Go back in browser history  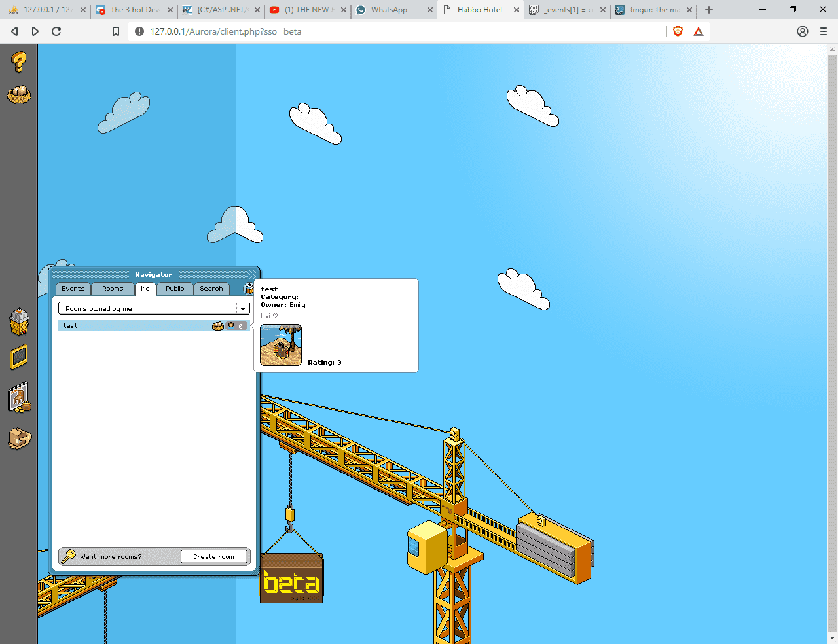coord(14,31)
